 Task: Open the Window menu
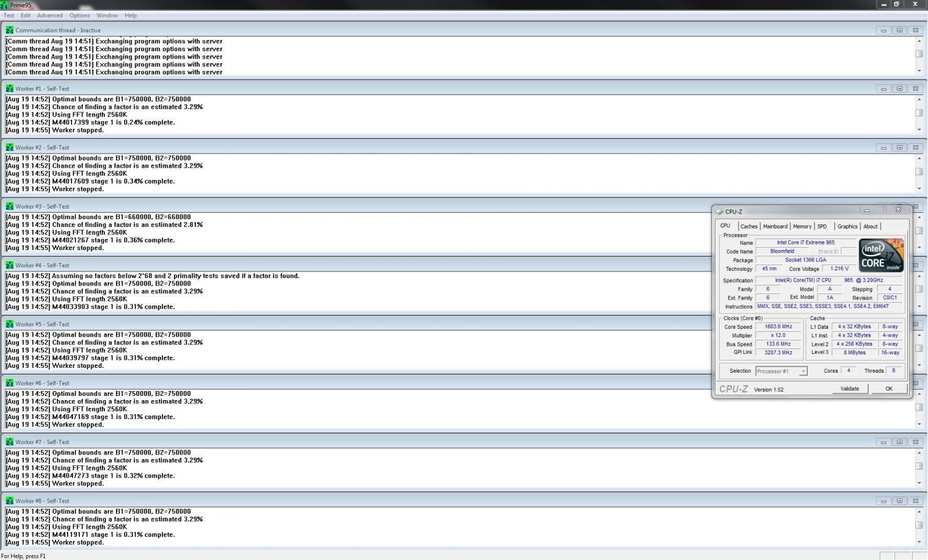107,15
